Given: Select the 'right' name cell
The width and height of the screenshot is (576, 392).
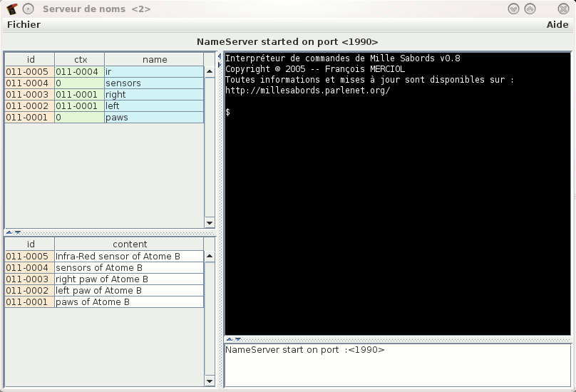Looking at the screenshot, I should pos(154,94).
